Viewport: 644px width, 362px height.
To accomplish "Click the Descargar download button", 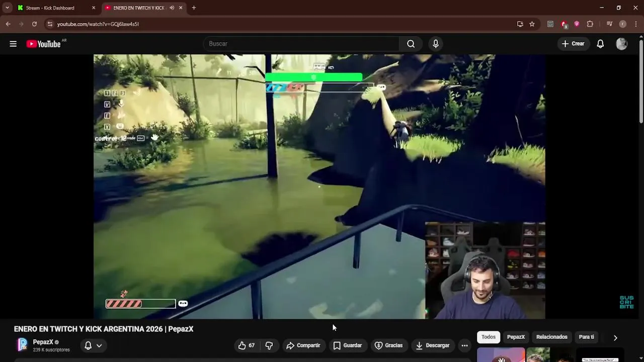I will point(433,345).
